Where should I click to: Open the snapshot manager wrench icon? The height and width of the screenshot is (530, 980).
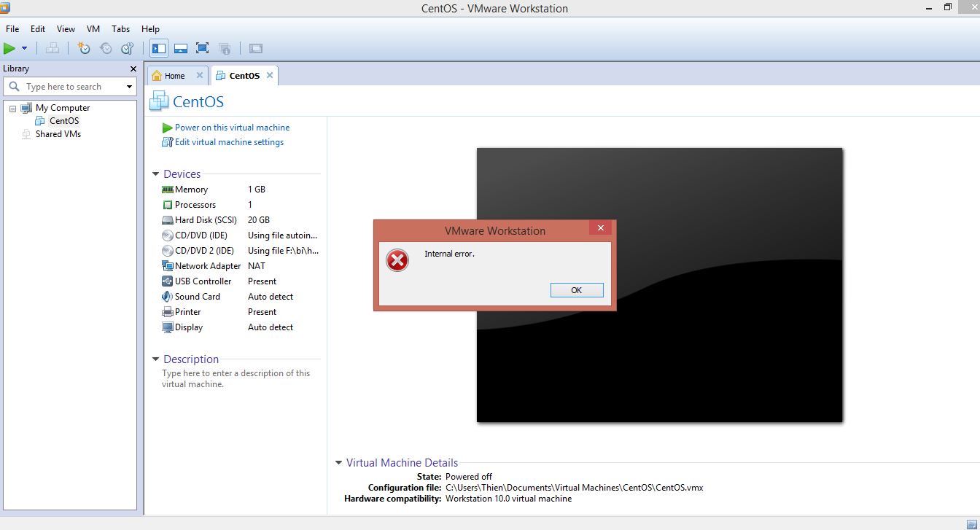128,48
